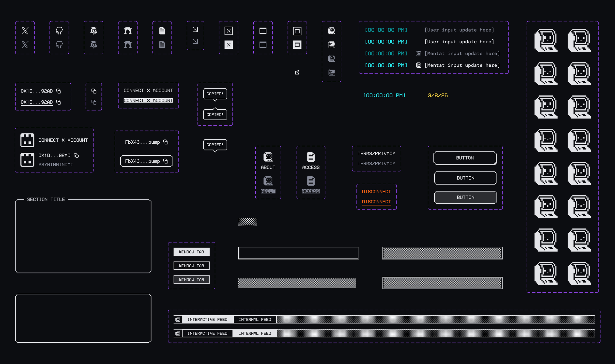Click the small standalone external-link icon
This screenshot has width=615, height=364.
coord(297,72)
